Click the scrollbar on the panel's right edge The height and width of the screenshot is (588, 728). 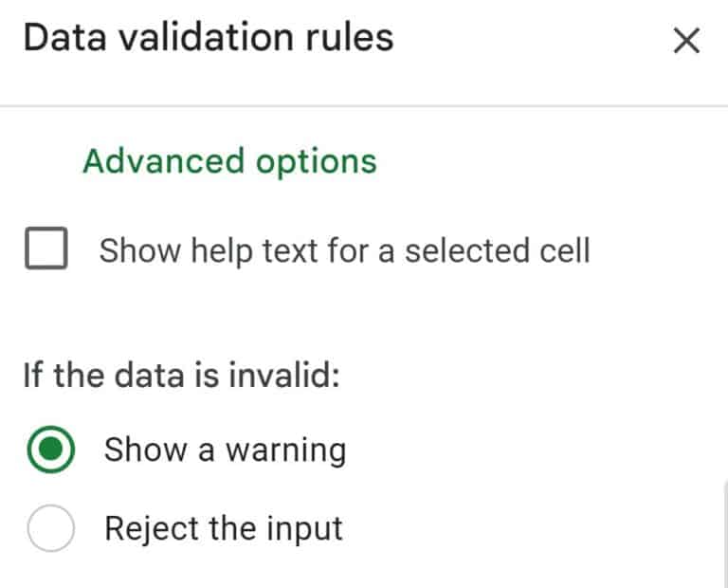725,534
